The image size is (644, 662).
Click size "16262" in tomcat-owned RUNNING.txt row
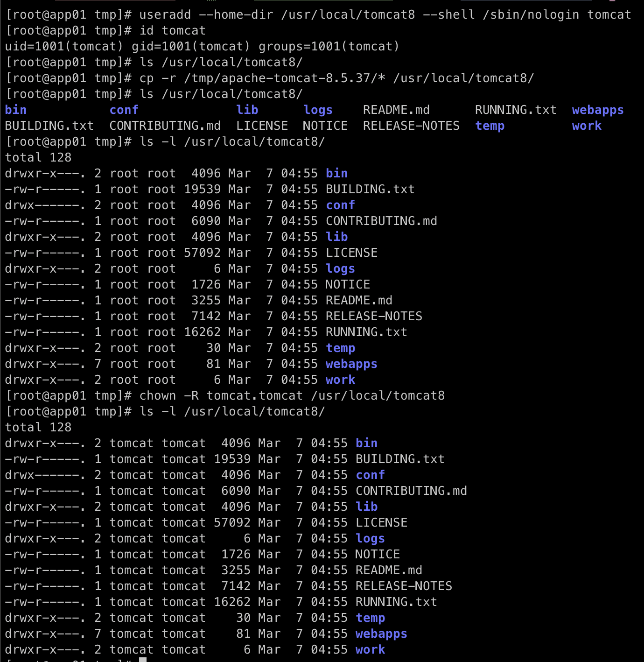click(232, 602)
